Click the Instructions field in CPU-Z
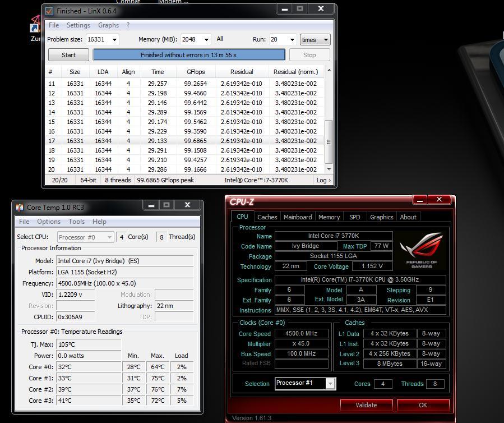 360,310
